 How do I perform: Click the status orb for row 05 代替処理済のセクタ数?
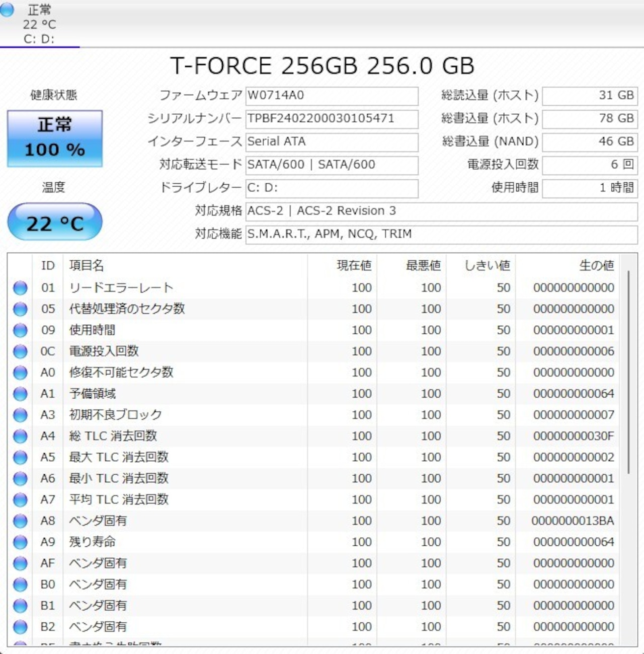tap(20, 309)
